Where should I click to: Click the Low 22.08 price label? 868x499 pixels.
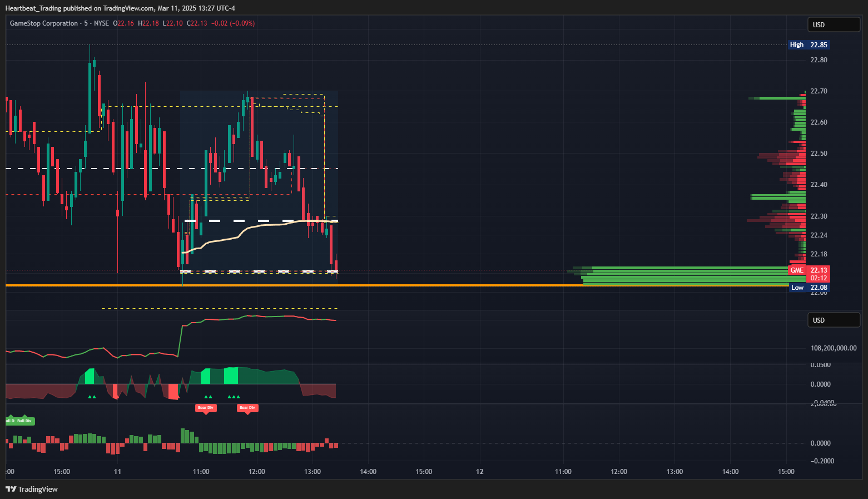tap(810, 288)
